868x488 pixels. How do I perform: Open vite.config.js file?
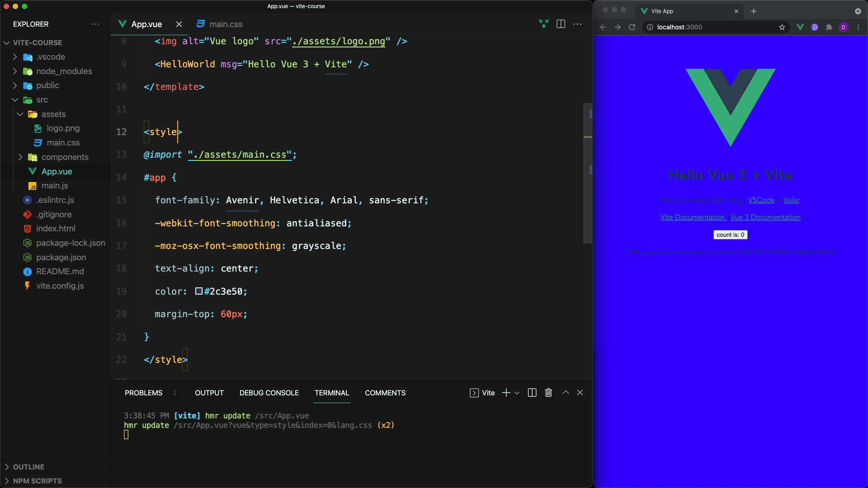pos(60,286)
